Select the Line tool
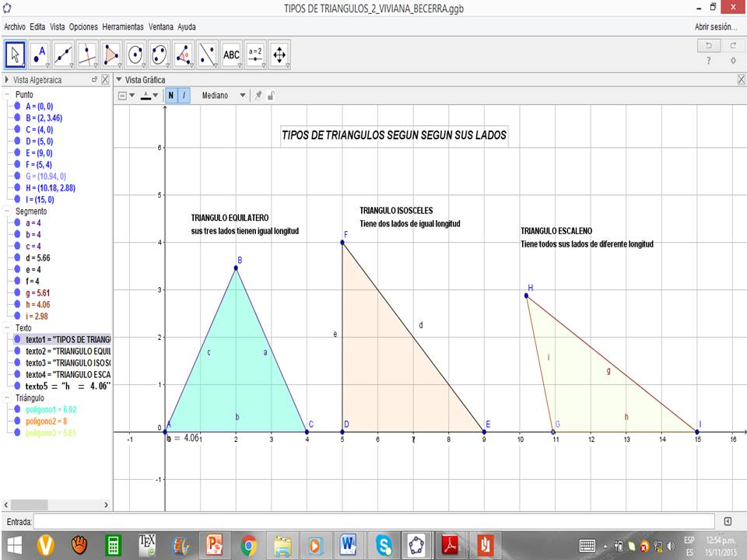747x560 pixels. (63, 54)
